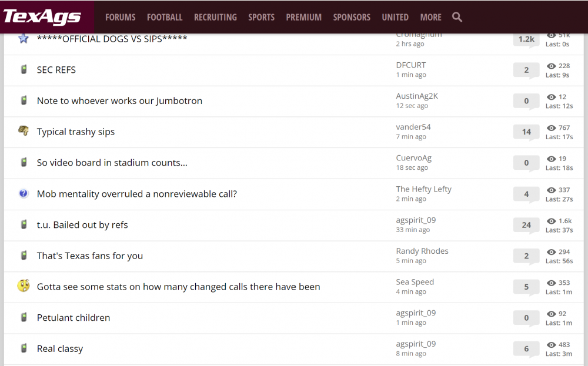Screen dimensions: 588x366
Task: Click the star icon beside OFFICIAL DOGS VS SIPS thread
Action: click(23, 39)
